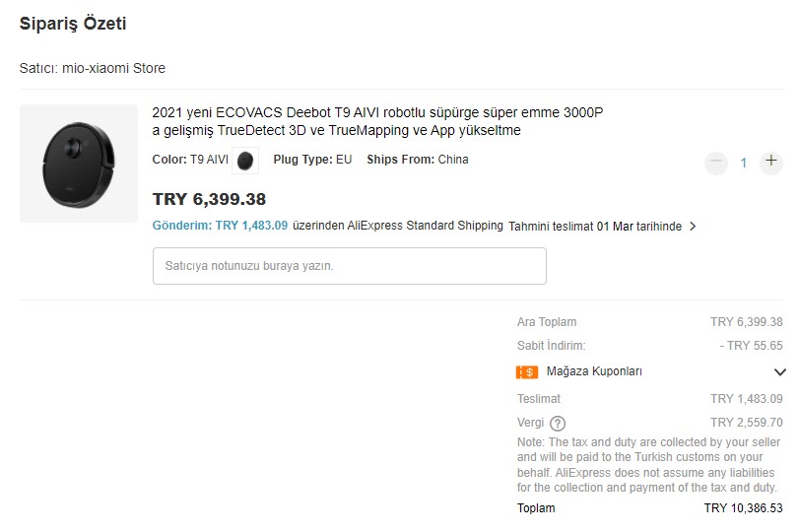This screenshot has width=799, height=532.
Task: Click the seller note input field
Action: coord(350,266)
